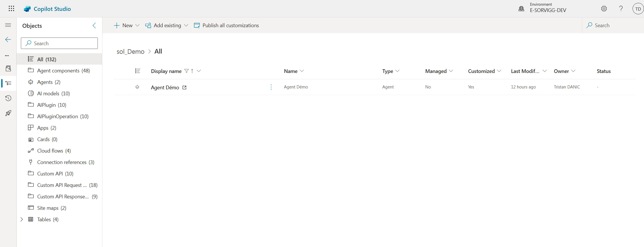644x247 pixels.
Task: Click the sort ascending arrow on Display name
Action: click(192, 71)
